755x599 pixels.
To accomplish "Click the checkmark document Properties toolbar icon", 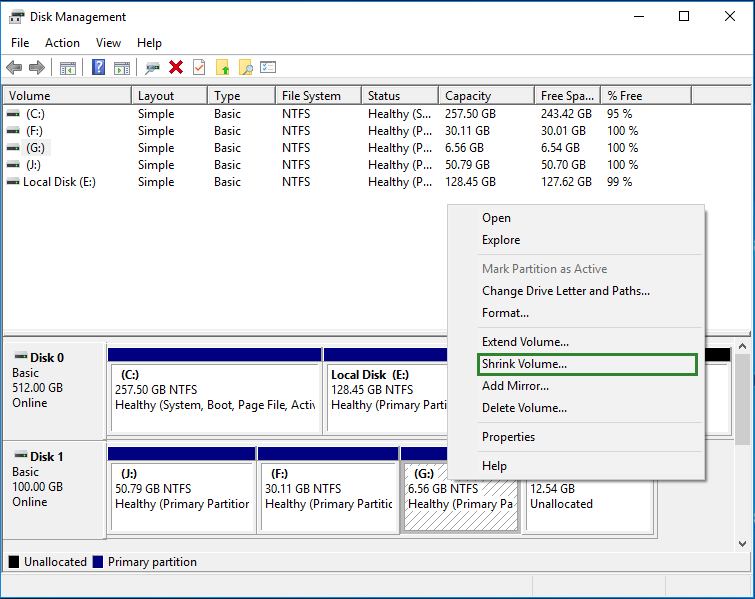I will [199, 67].
